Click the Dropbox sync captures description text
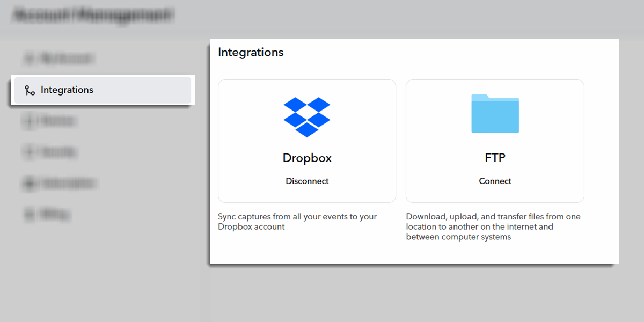644x322 pixels. (x=297, y=222)
